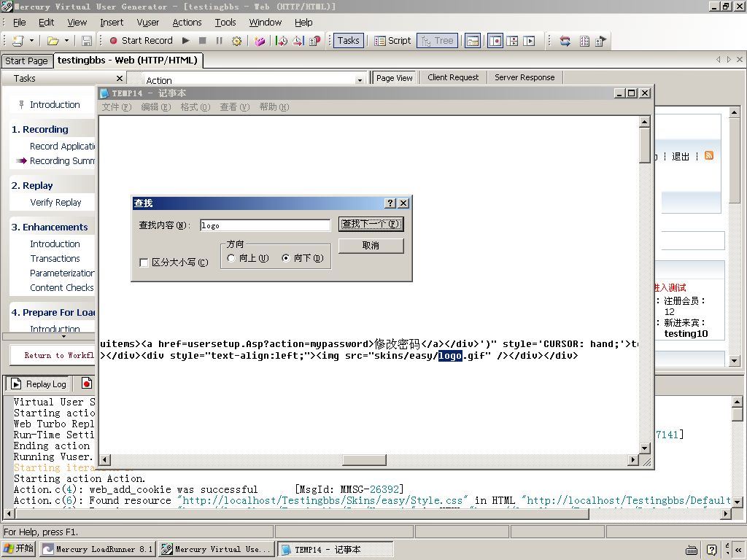Toggle the match case checkbox
This screenshot has height=560, width=747.
144,262
